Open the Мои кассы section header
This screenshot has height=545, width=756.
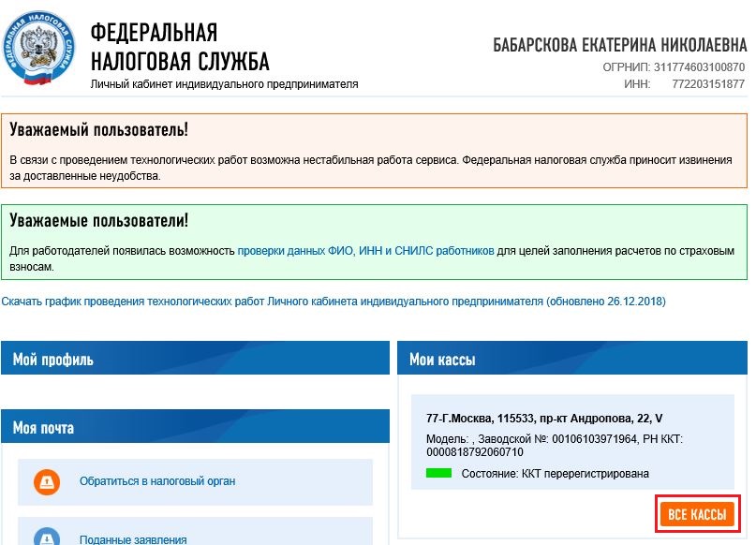click(x=572, y=358)
